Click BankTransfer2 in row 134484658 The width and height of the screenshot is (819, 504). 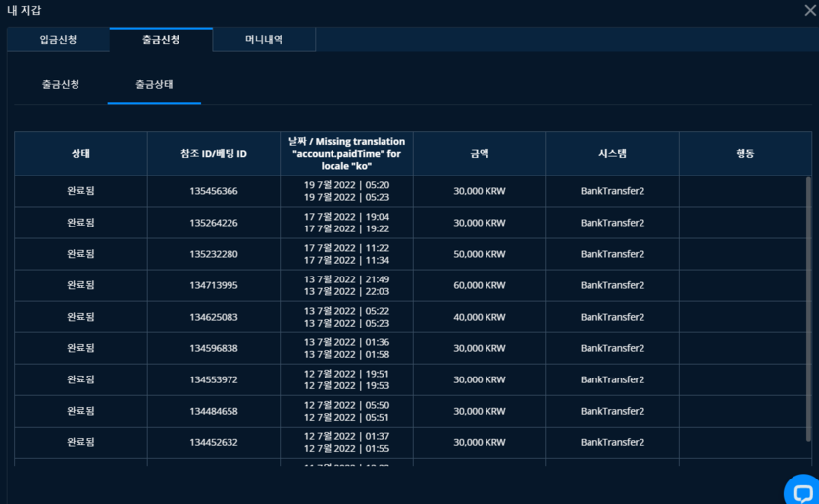[612, 411]
